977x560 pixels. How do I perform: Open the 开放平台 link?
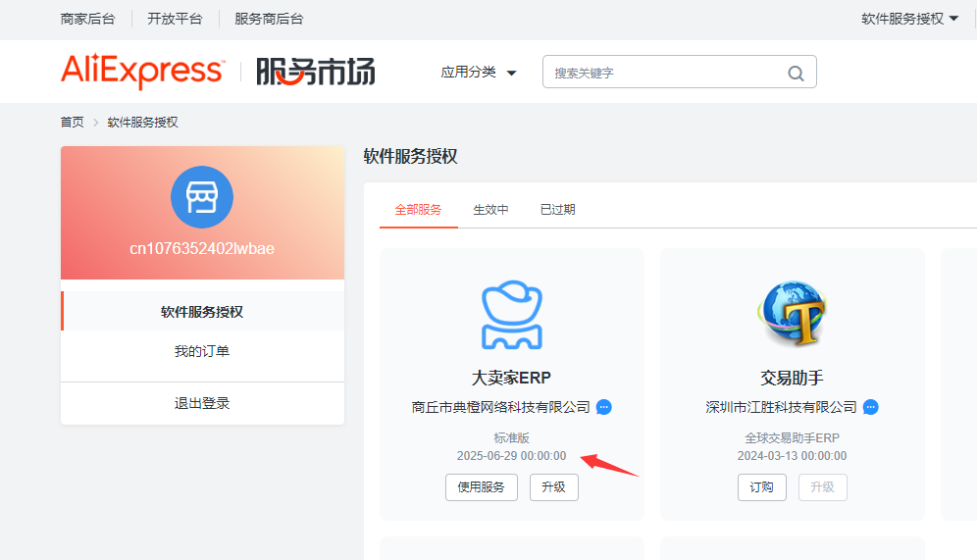click(175, 19)
